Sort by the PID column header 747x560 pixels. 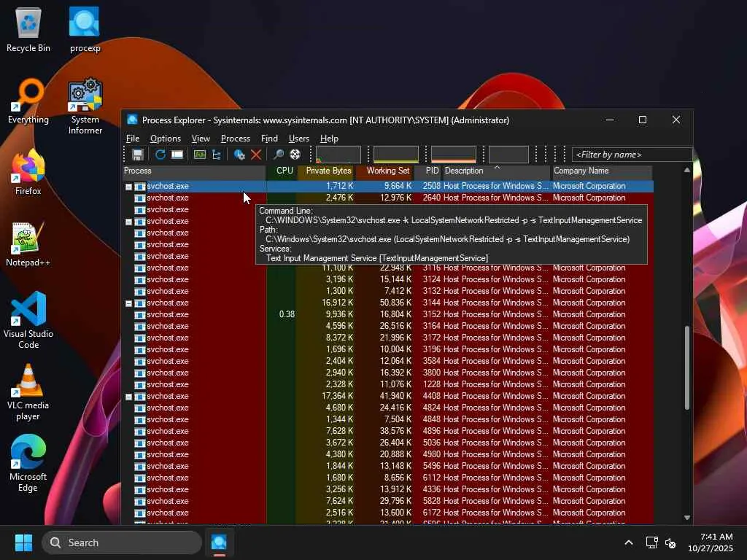(x=427, y=171)
